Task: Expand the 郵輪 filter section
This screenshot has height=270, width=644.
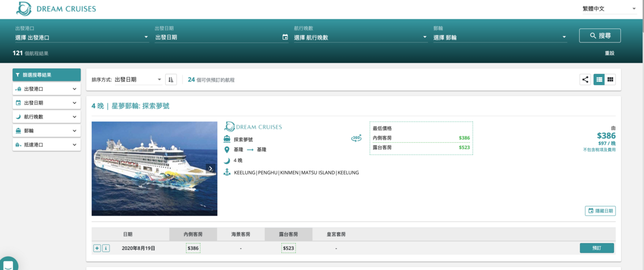Action: tap(47, 131)
